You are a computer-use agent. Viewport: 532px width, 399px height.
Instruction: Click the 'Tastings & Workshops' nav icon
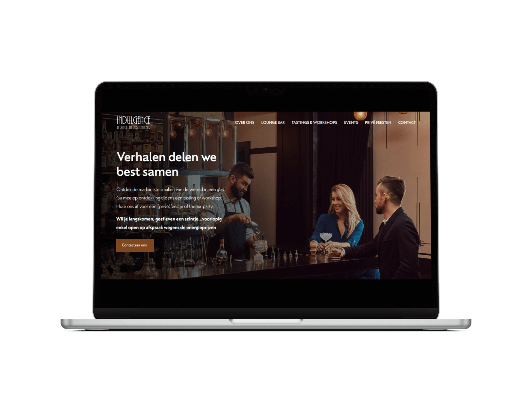pyautogui.click(x=314, y=122)
